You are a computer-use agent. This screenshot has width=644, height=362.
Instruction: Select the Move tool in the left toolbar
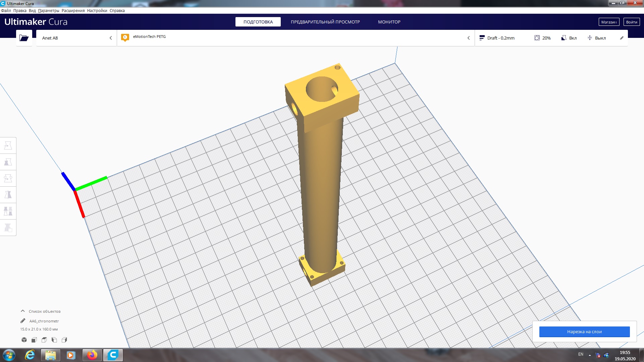click(x=8, y=145)
